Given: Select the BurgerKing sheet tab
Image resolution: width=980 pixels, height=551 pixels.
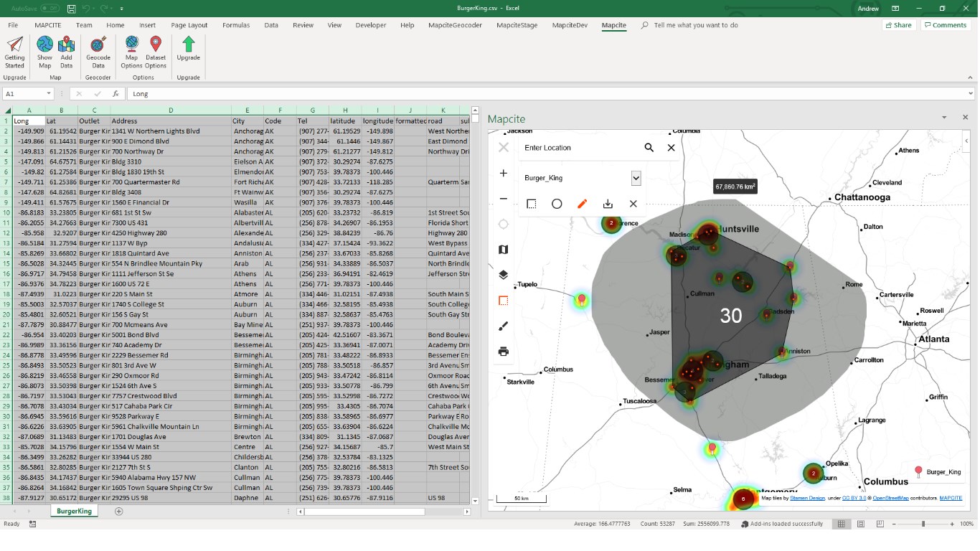Looking at the screenshot, I should [75, 511].
